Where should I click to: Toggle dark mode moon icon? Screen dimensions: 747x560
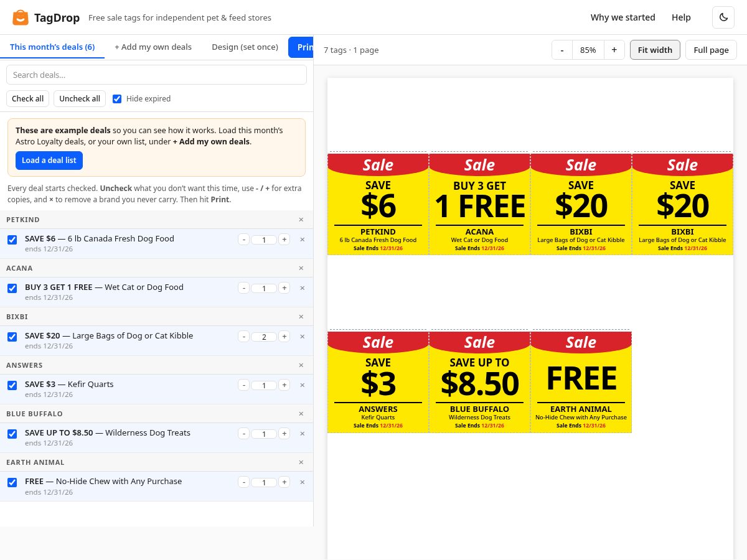tap(723, 17)
